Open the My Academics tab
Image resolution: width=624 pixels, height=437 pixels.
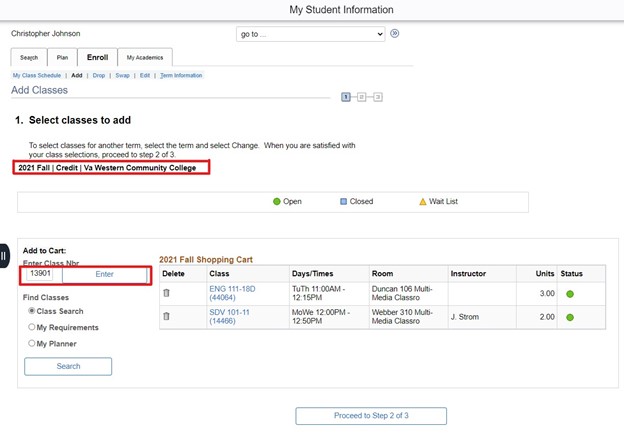click(144, 57)
